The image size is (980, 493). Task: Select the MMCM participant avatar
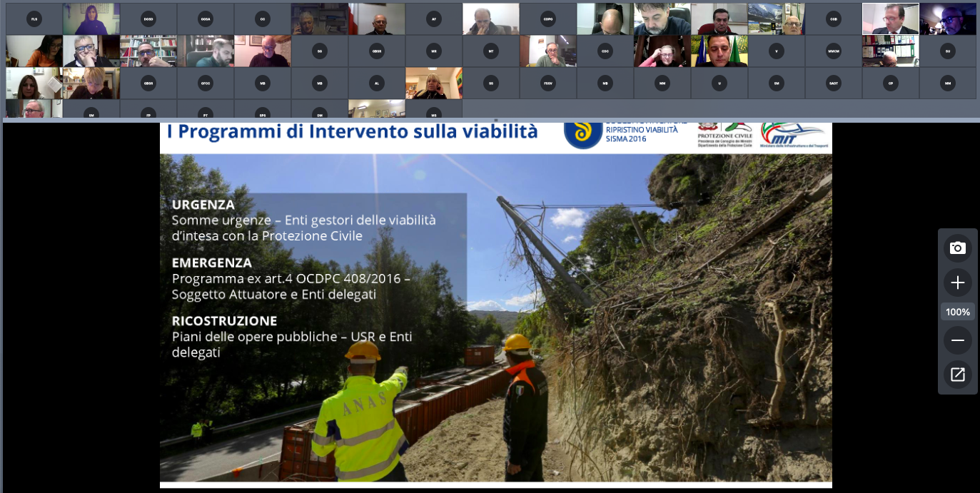point(834,51)
